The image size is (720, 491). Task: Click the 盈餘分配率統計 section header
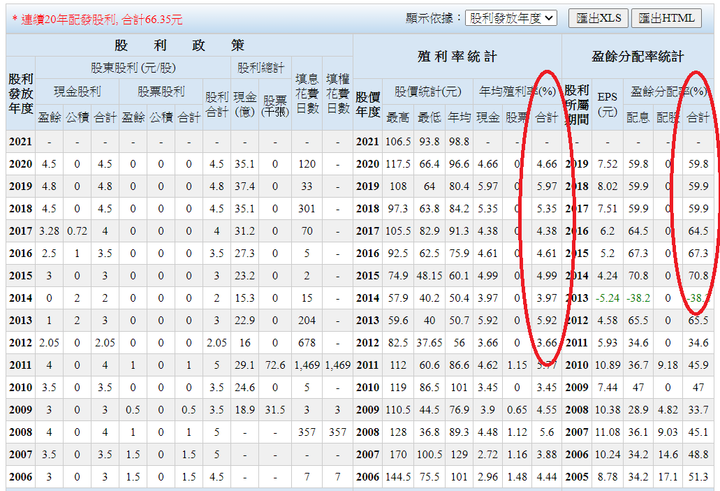pos(638,56)
